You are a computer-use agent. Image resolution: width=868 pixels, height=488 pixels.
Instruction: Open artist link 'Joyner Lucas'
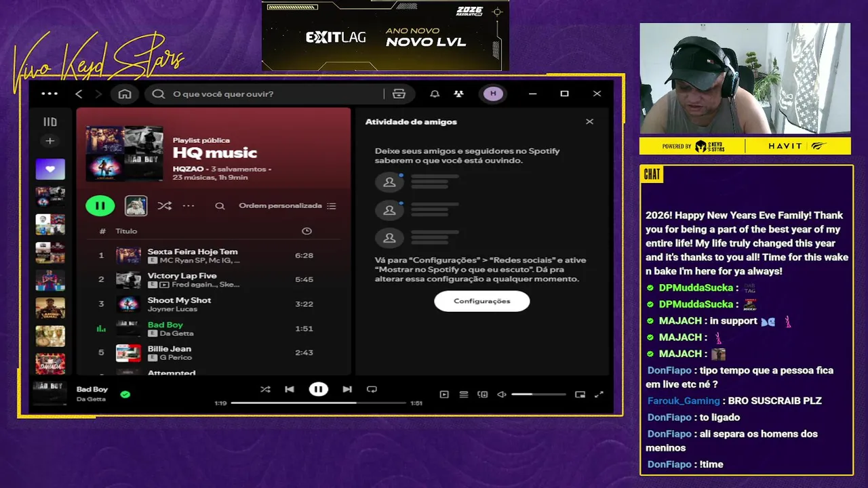[x=172, y=309]
